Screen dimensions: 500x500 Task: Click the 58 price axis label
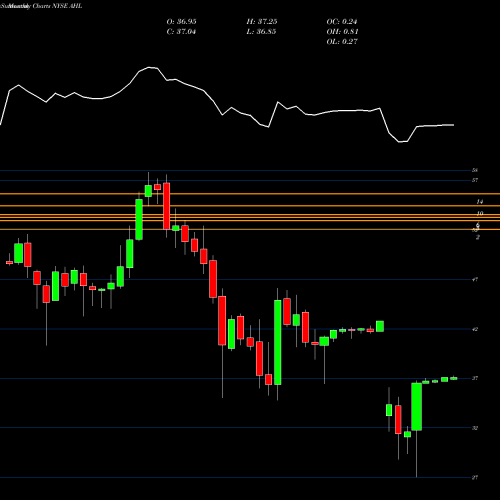[475, 170]
